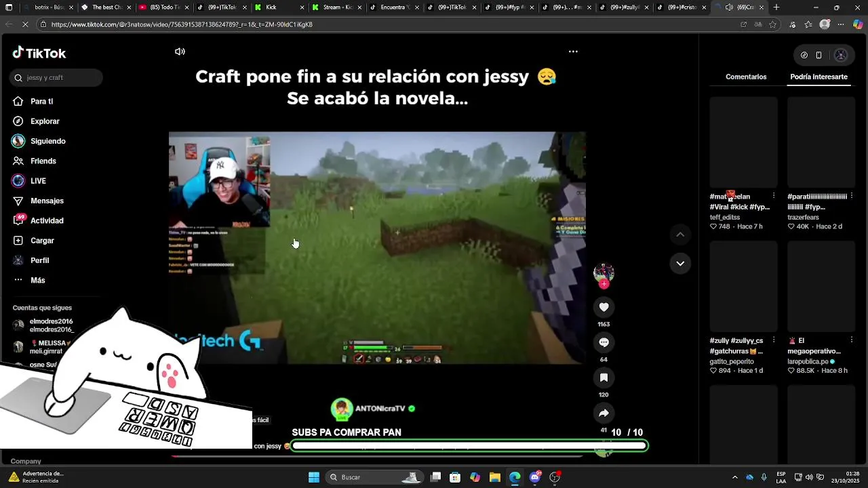Save video with bookmark icon
868x488 pixels.
click(x=604, y=378)
